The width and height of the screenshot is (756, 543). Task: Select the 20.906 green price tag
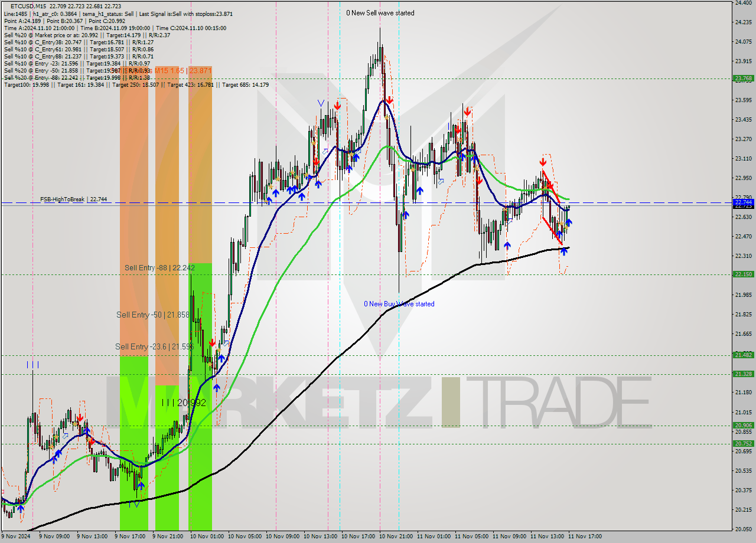tap(743, 425)
